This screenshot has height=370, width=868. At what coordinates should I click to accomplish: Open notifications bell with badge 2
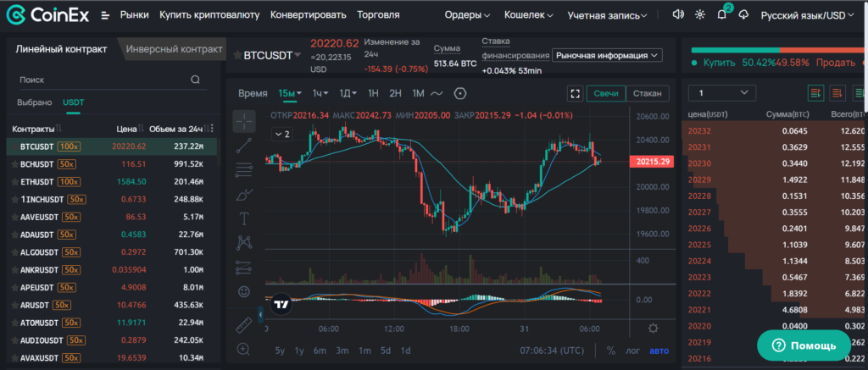(x=722, y=14)
